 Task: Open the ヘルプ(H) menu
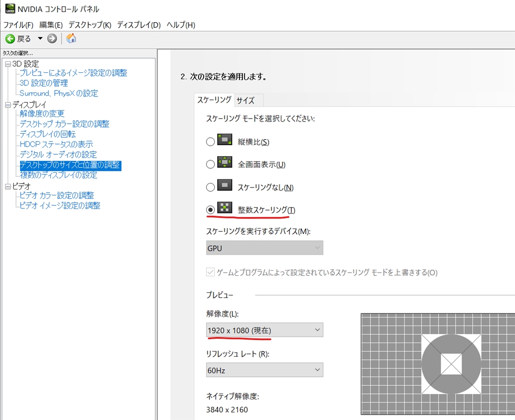pos(181,25)
